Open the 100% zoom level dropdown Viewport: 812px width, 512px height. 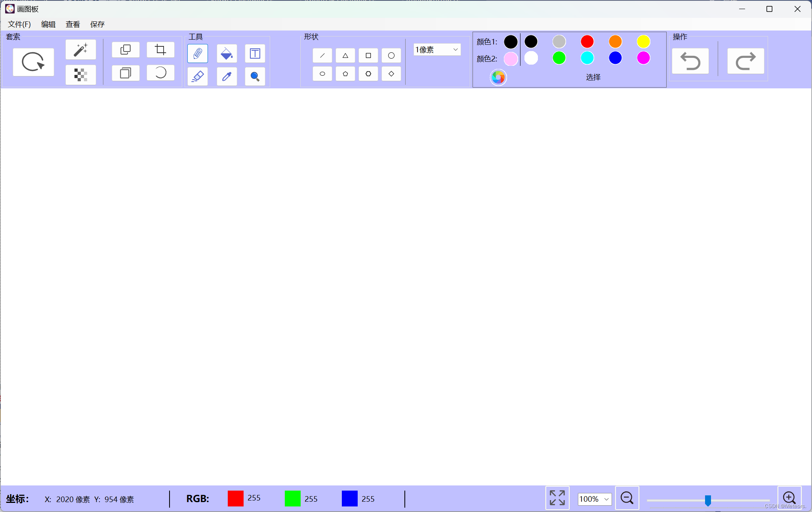point(595,499)
